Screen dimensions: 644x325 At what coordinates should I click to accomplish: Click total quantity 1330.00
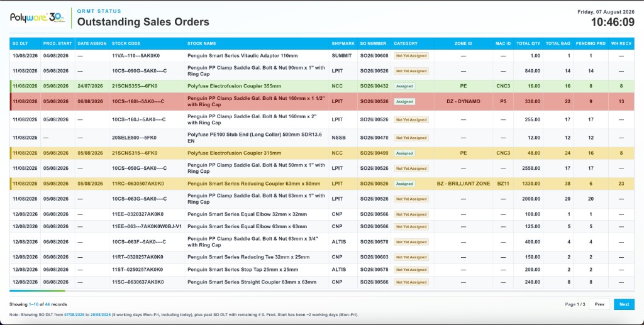pyautogui.click(x=531, y=184)
